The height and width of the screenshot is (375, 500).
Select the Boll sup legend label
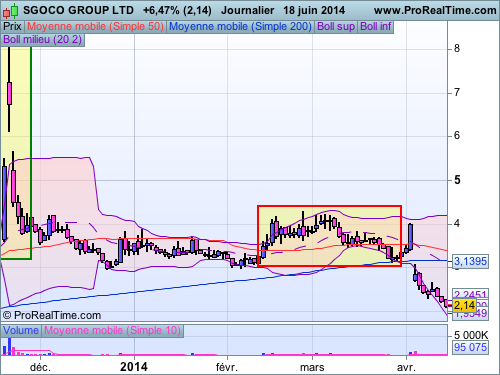tap(336, 26)
